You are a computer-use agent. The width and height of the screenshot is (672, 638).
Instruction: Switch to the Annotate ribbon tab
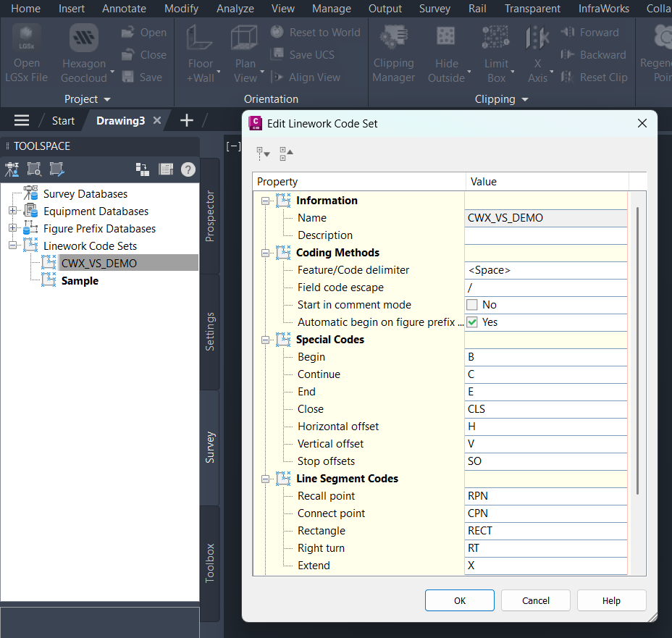coord(124,9)
